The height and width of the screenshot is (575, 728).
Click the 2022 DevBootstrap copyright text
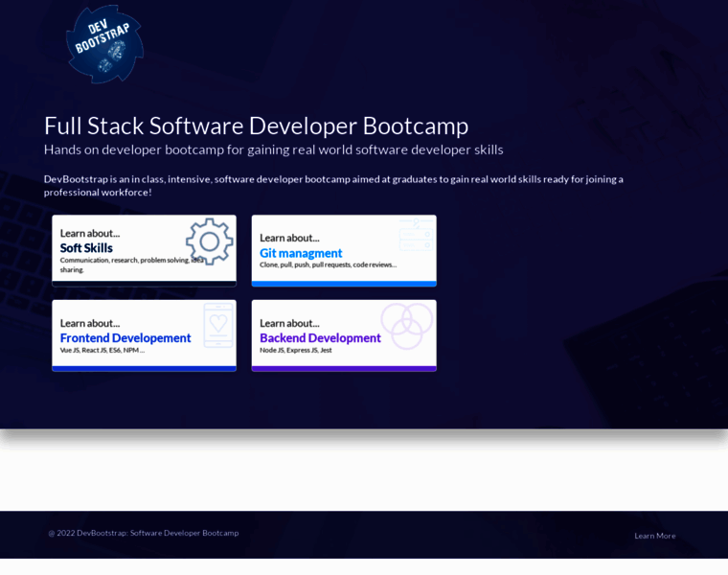pos(144,533)
